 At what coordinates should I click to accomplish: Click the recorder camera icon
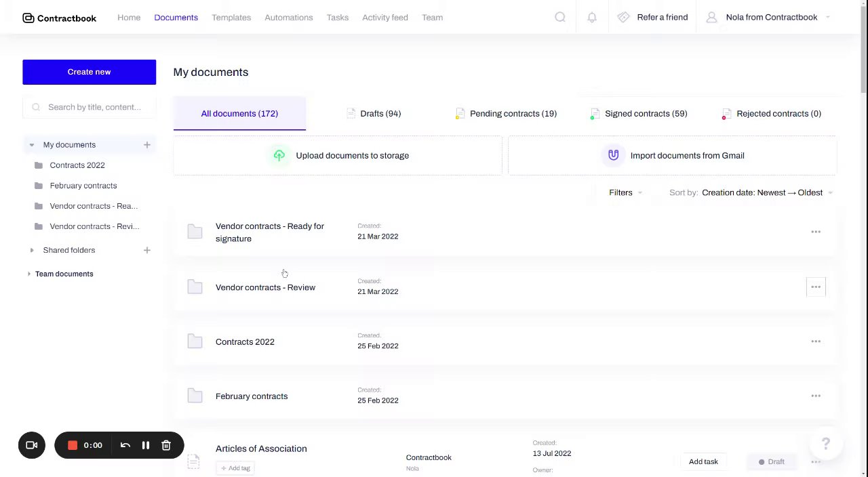[x=32, y=445]
